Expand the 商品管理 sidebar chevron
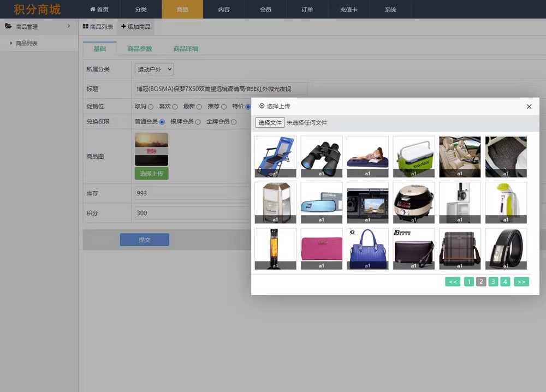Image resolution: width=546 pixels, height=392 pixels. 68,26
